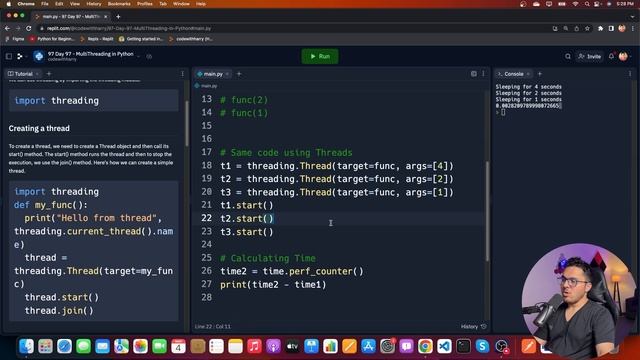Viewport: 640px width, 360px height.
Task: Click the t3.start() code line
Action: [x=247, y=232]
